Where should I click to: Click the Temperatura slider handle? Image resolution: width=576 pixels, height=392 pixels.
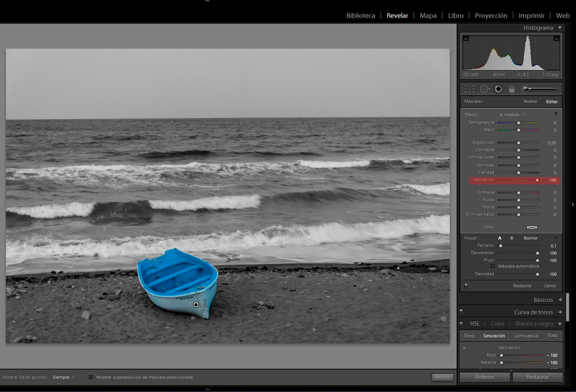pos(519,122)
